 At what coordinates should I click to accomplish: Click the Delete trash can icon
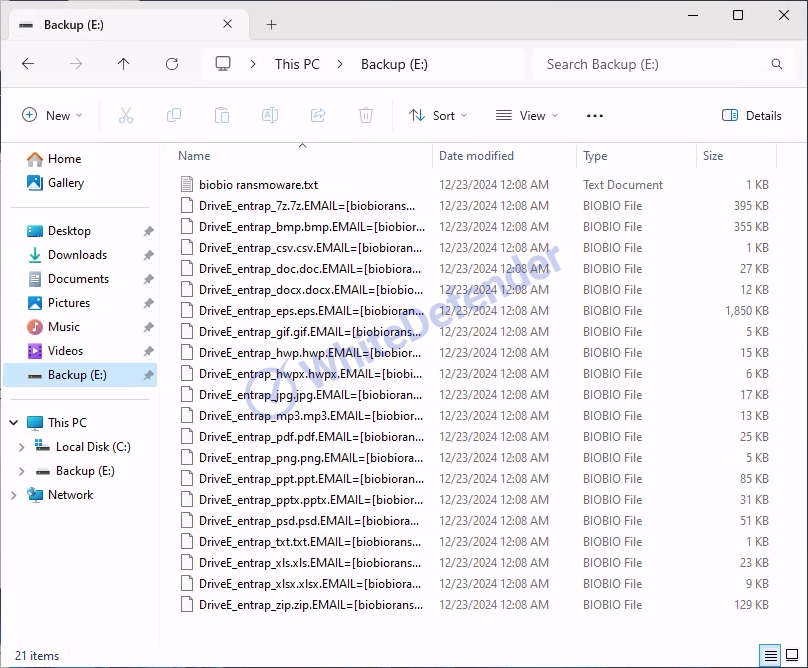366,115
